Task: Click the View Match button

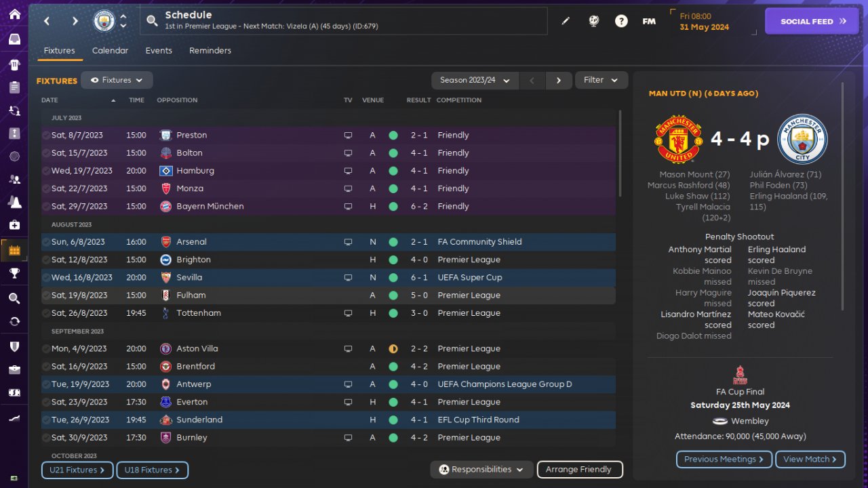Action: click(810, 459)
